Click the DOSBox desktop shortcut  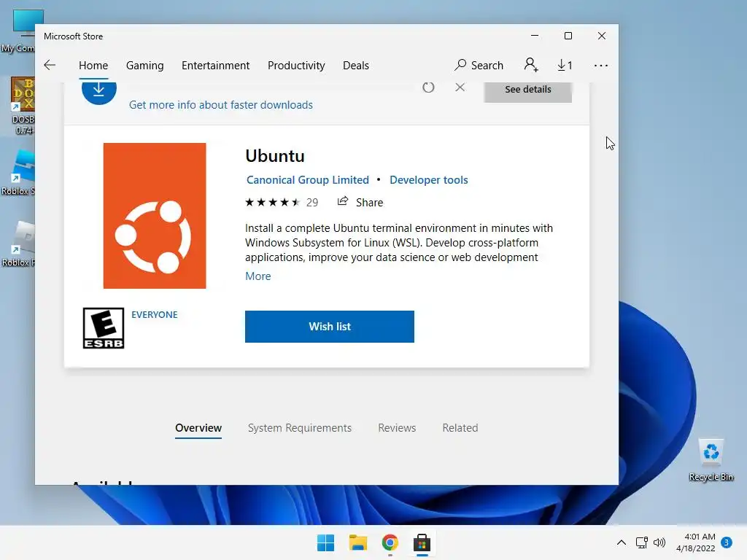point(23,106)
